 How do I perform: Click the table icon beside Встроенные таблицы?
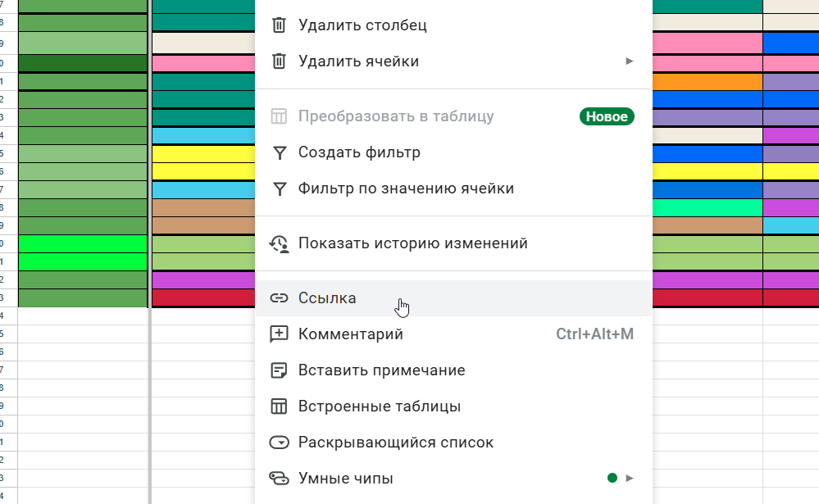point(279,406)
